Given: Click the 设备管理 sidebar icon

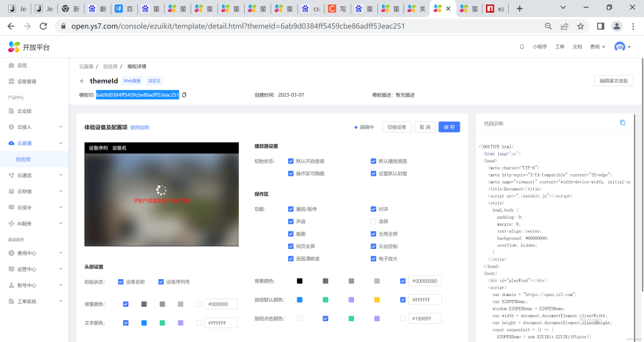Looking at the screenshot, I should 11,81.
